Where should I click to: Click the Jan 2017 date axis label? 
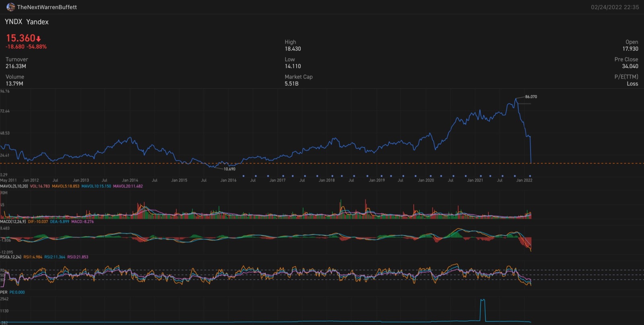277,180
